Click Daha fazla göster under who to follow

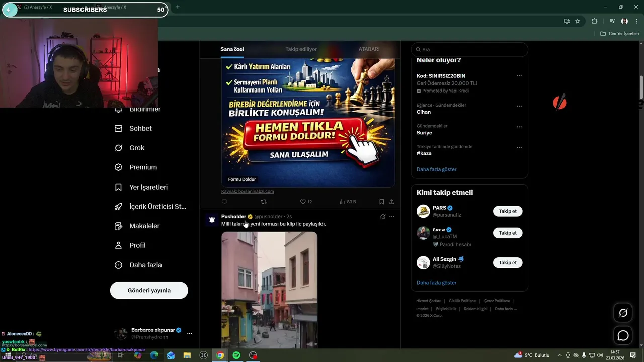pos(436,283)
